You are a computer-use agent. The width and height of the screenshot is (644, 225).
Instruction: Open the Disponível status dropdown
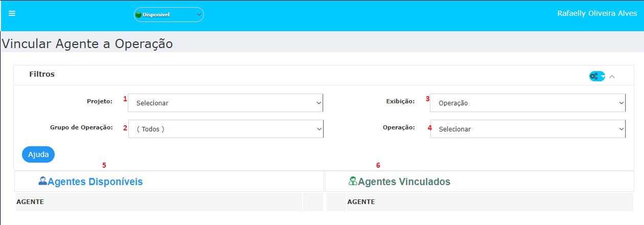[169, 15]
